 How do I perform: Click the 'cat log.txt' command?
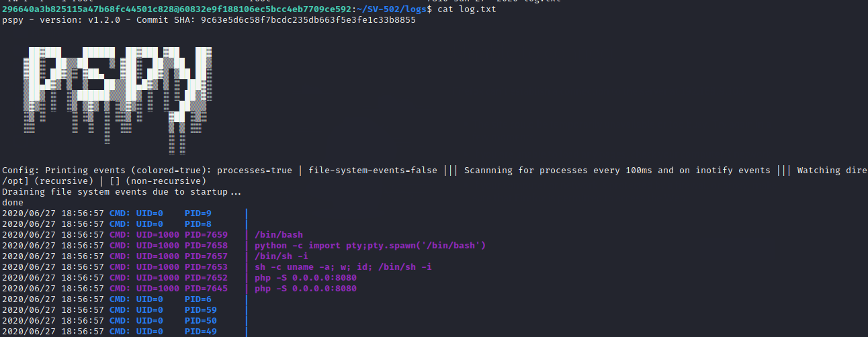(467, 9)
